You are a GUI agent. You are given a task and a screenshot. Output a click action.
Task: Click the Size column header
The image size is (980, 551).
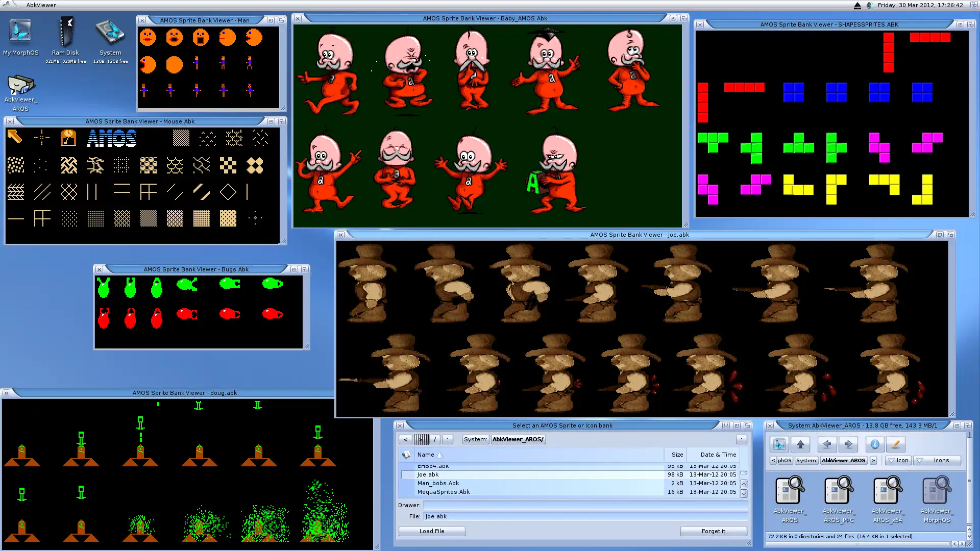pyautogui.click(x=675, y=455)
